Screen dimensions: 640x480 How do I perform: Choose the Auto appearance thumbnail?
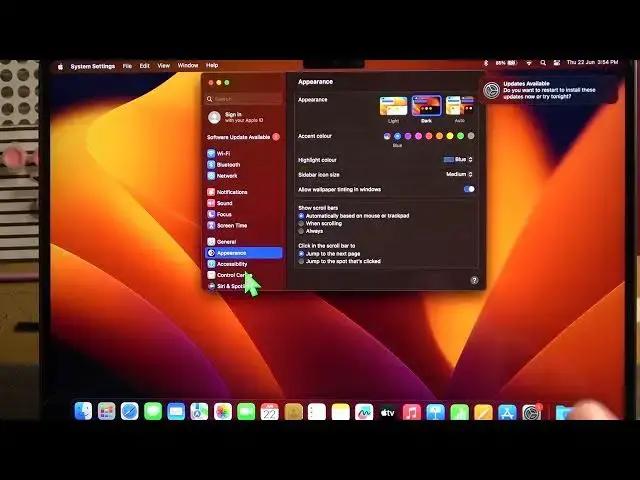click(460, 106)
